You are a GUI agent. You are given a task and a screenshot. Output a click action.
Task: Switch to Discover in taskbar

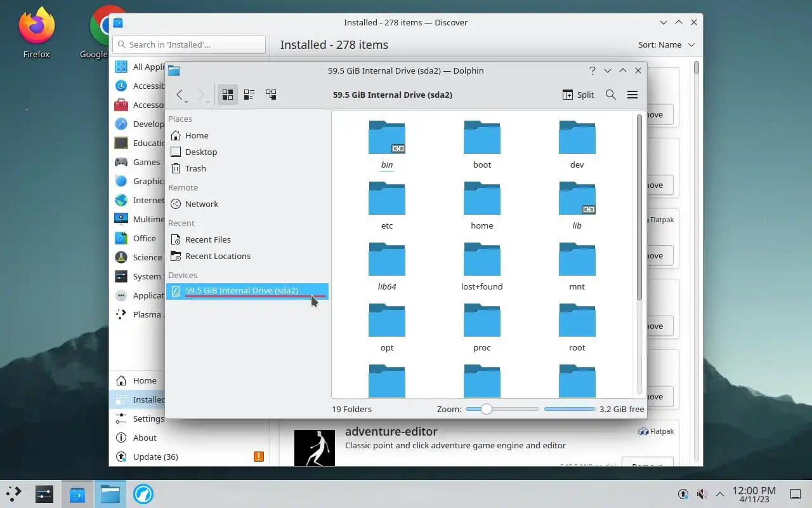point(77,493)
